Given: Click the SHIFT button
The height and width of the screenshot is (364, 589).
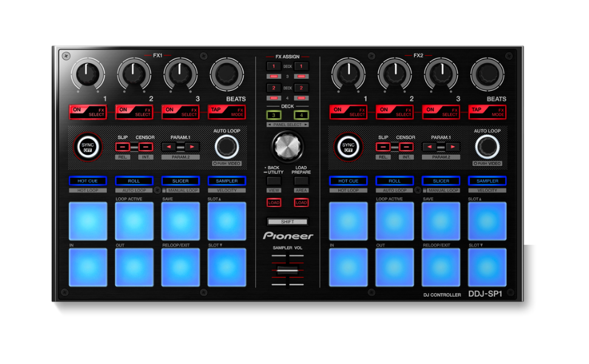Looking at the screenshot, I should (x=287, y=222).
